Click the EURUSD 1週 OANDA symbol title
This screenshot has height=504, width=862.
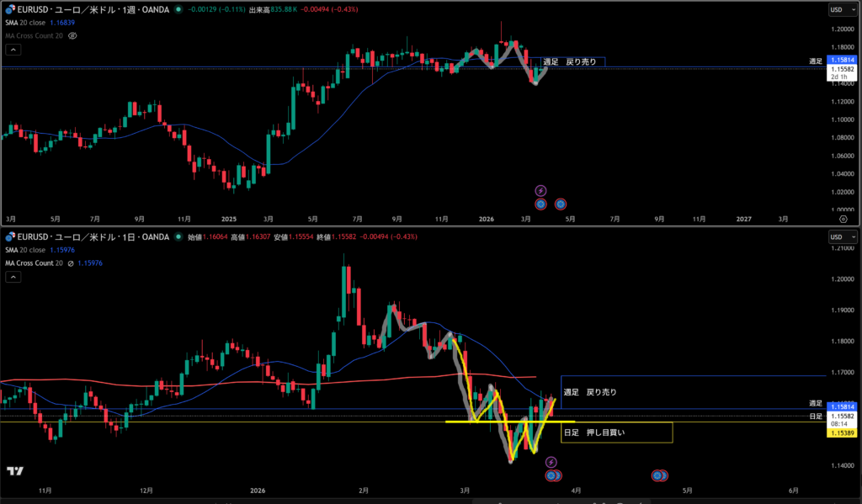click(x=93, y=10)
